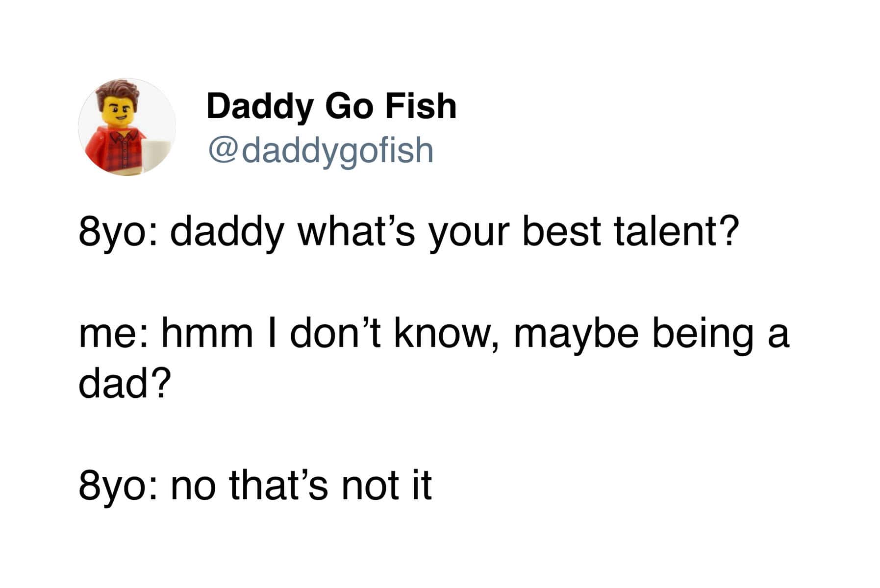Click the last line's "8yo:" label

[x=118, y=485]
